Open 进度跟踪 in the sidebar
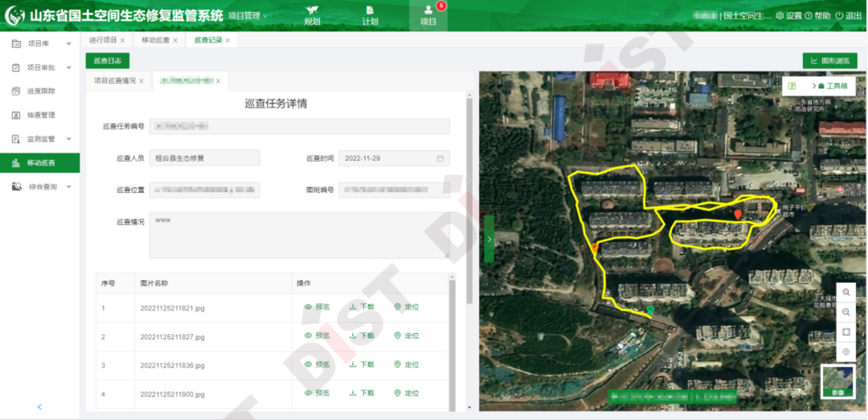Viewport: 868px width, 420px height. coord(40,92)
